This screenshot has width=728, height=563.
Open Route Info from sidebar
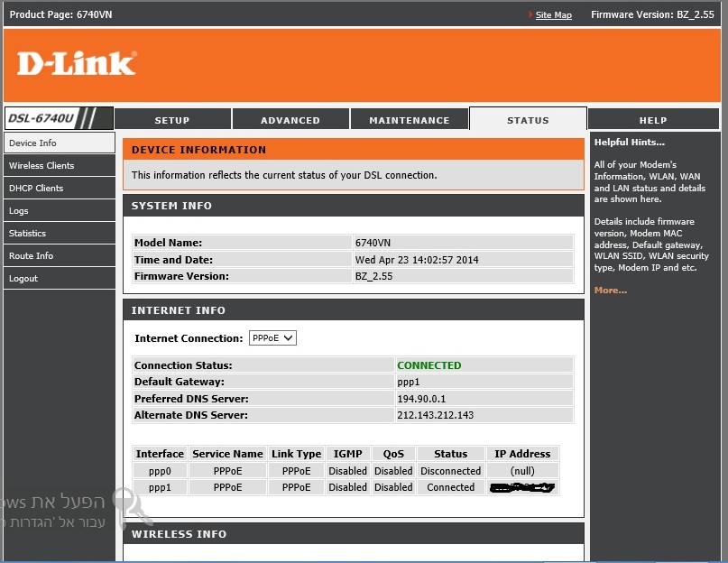[x=31, y=255]
